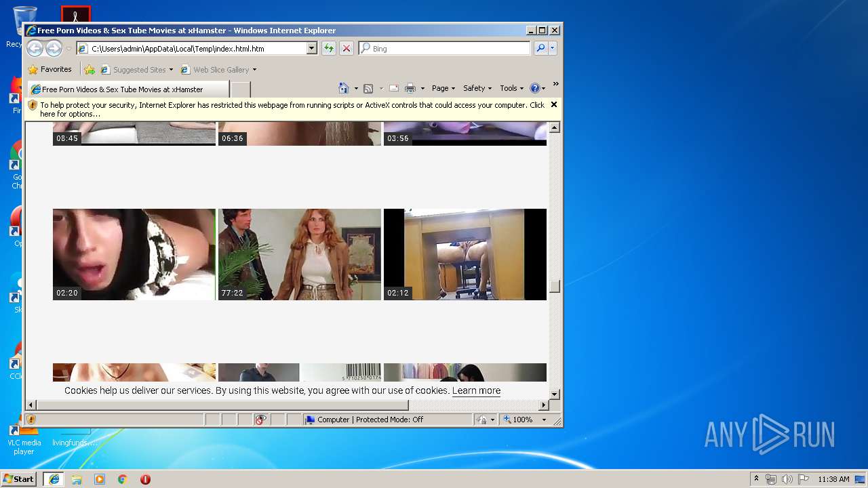Viewport: 868px width, 488px height.
Task: Follow the Learn more cookies link
Action: pyautogui.click(x=476, y=390)
